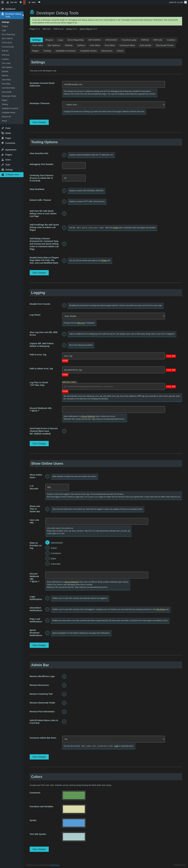Enable Disable Error Counts toggle

[64, 306]
